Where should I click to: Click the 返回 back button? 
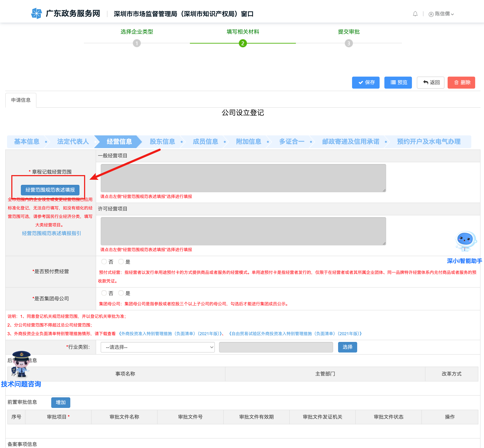point(430,82)
